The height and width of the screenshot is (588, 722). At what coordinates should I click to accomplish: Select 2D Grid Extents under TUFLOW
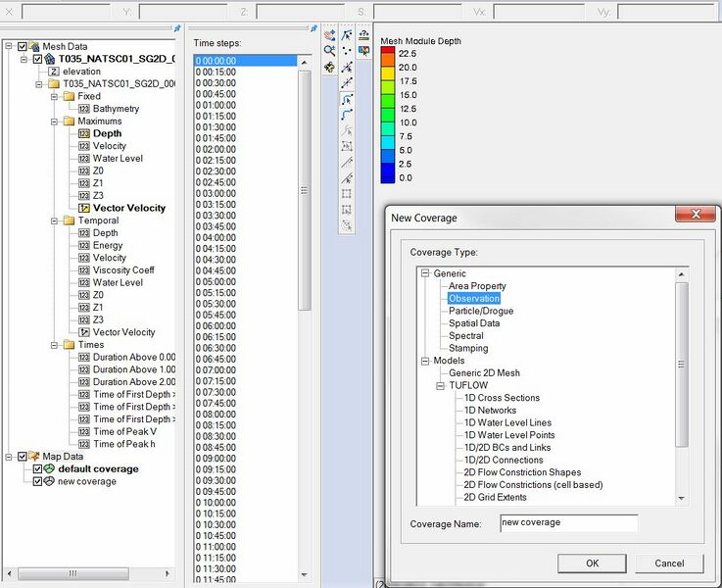(x=495, y=497)
